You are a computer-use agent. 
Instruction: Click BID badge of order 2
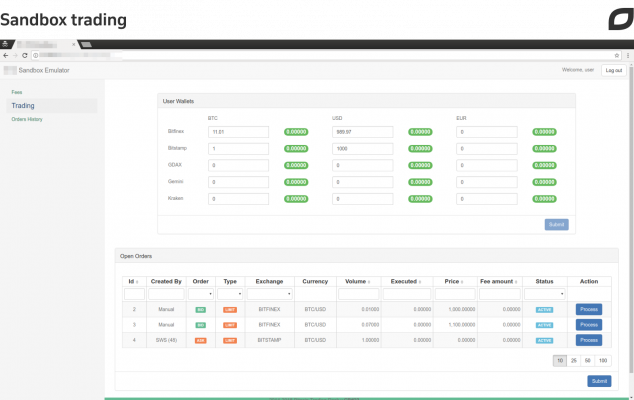201,310
